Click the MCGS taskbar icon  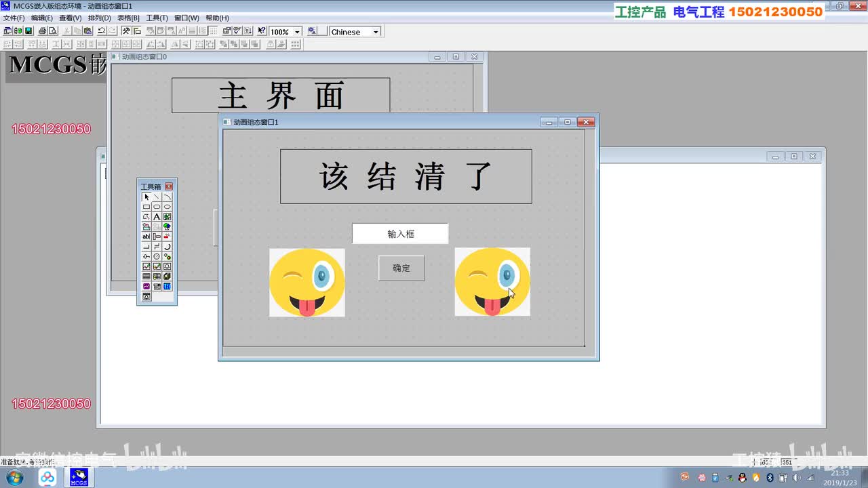[x=79, y=478]
